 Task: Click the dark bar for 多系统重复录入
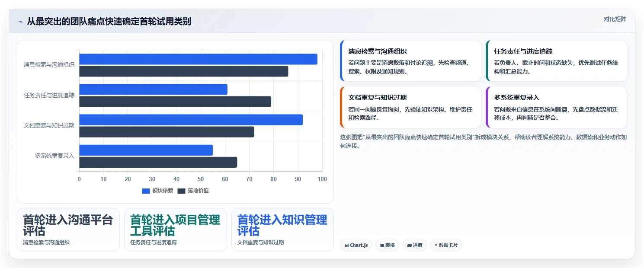coord(158,162)
